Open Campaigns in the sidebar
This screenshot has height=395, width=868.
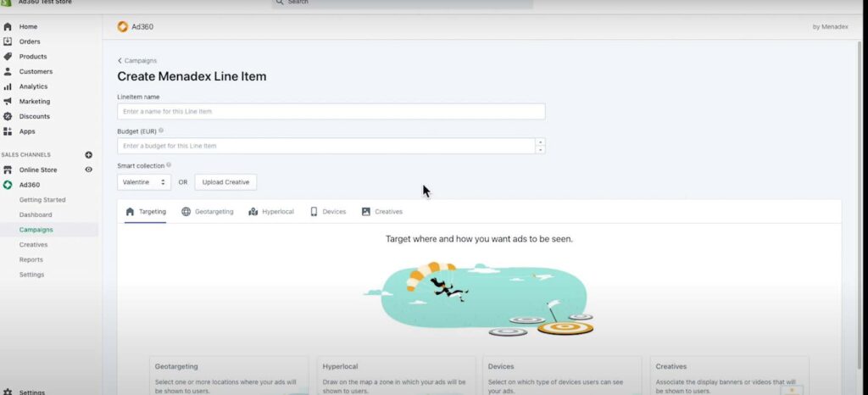pyautogui.click(x=36, y=230)
